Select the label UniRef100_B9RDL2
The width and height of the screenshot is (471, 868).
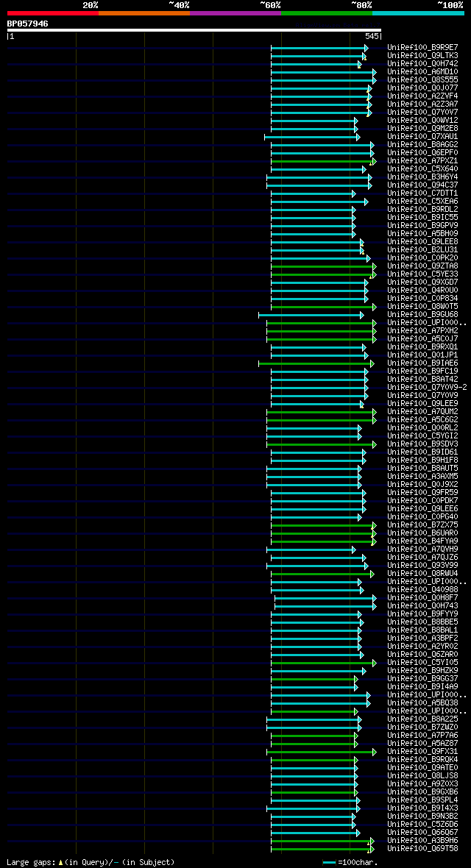tap(422, 209)
